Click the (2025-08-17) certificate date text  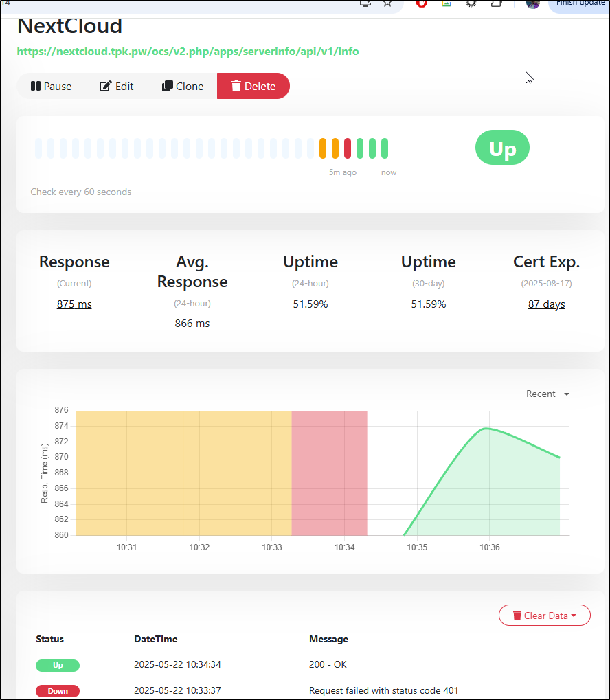click(546, 284)
